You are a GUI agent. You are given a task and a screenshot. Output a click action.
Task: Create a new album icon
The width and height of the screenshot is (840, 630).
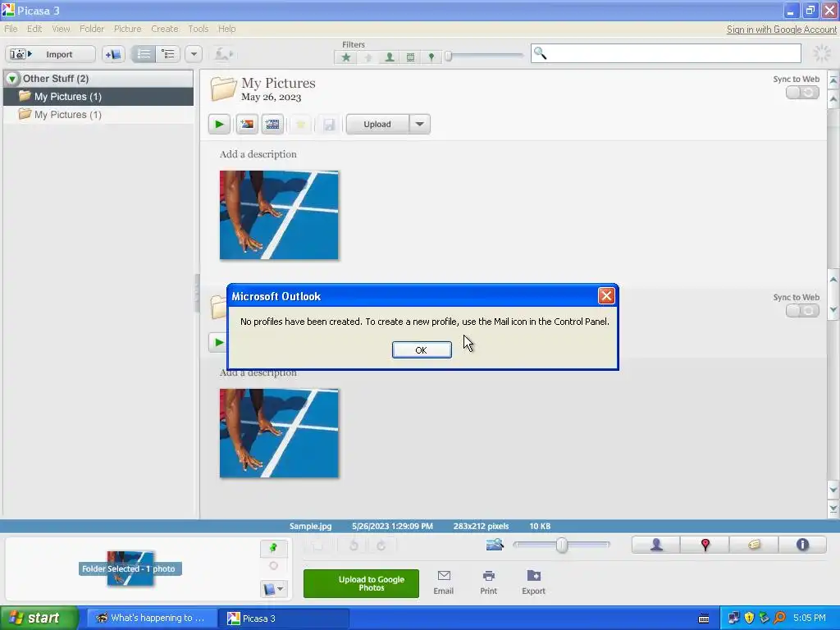pos(113,54)
